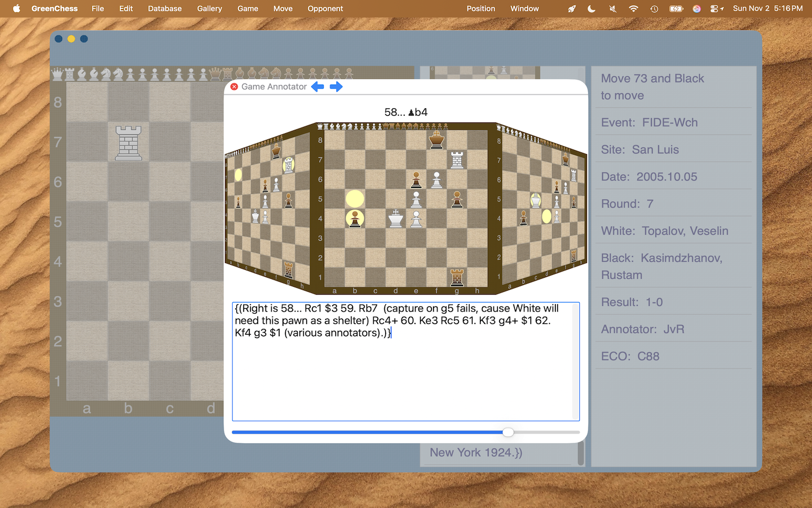Click the annotation comment text field

[405, 361]
